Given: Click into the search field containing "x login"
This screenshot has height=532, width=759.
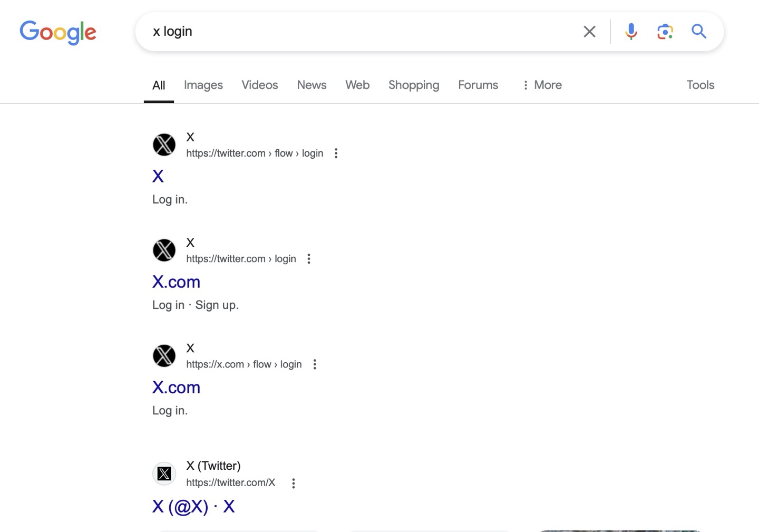Looking at the screenshot, I should 358,32.
